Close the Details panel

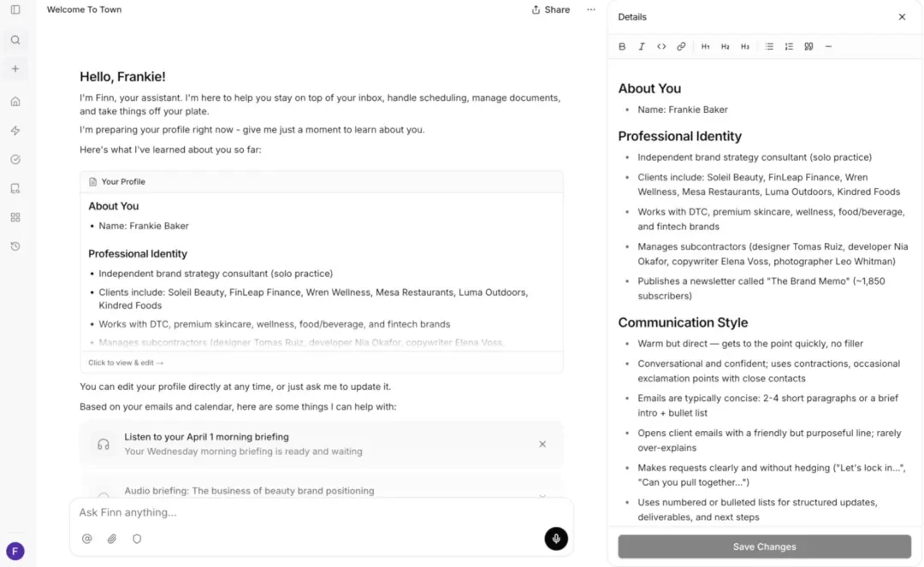point(902,17)
